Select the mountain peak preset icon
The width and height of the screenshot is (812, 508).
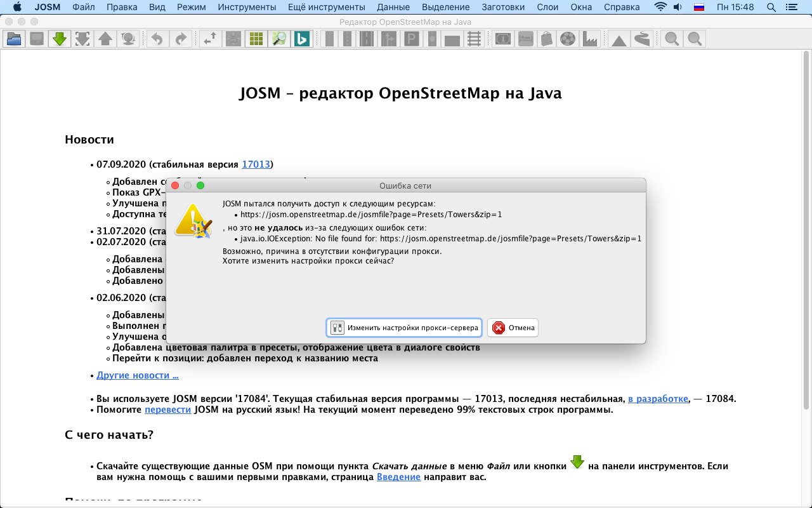pyautogui.click(x=619, y=39)
